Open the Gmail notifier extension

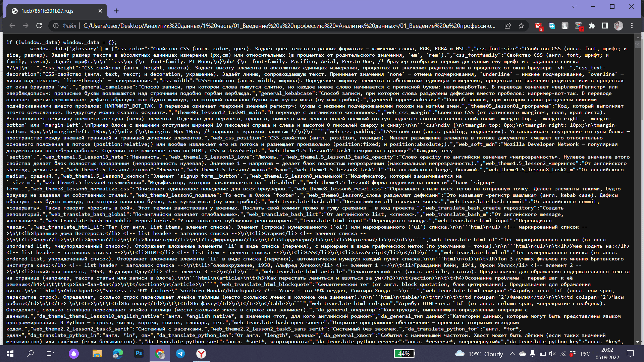click(538, 25)
